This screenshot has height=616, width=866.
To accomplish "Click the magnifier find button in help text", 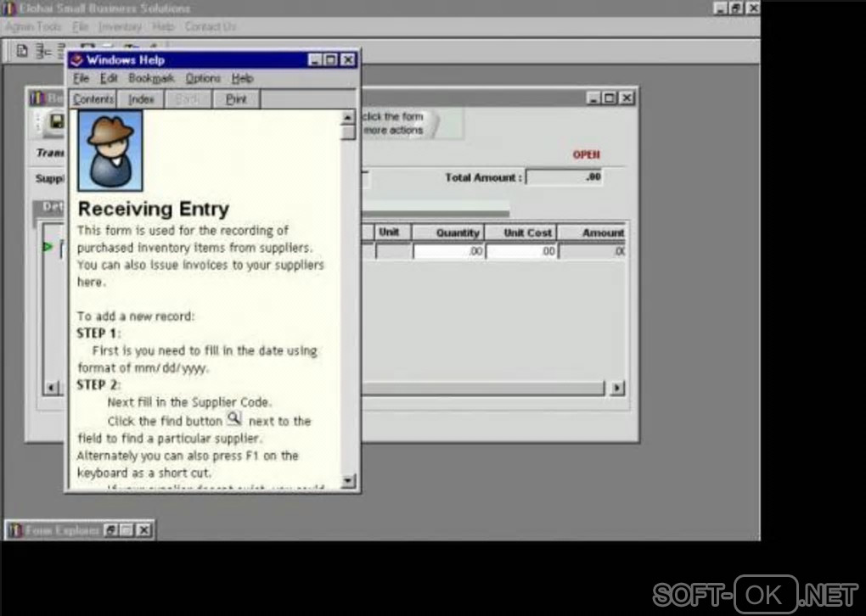I will (234, 419).
